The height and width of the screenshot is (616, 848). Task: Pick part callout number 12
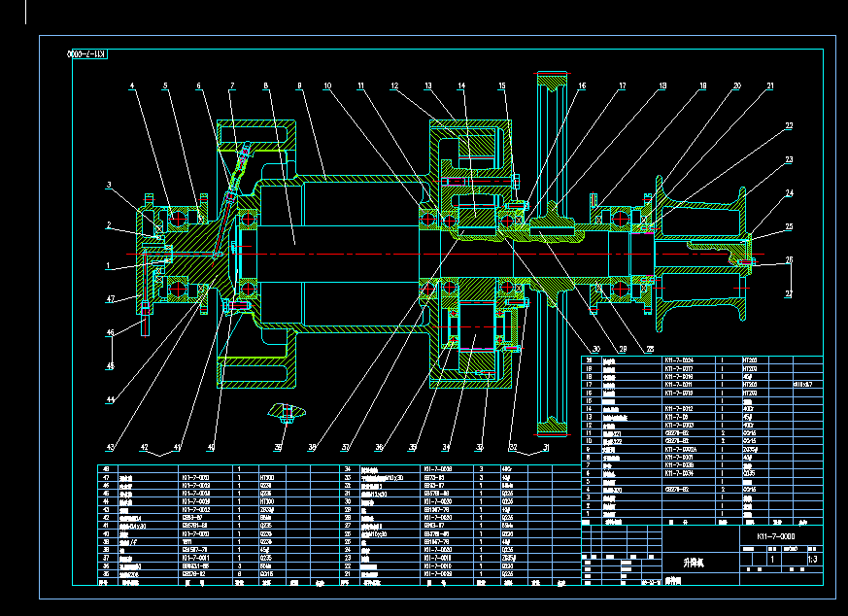pyautogui.click(x=394, y=86)
